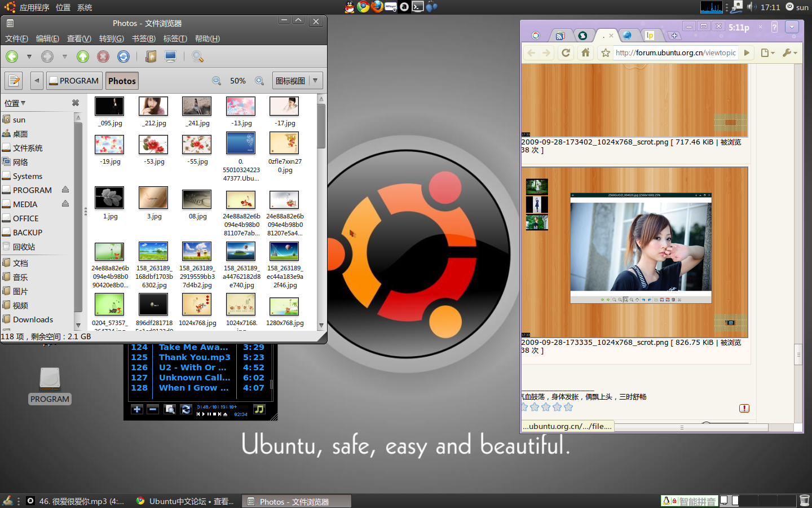Switch to the RSS feed tab in Chrome
This screenshot has width=812, height=508.
[560, 36]
